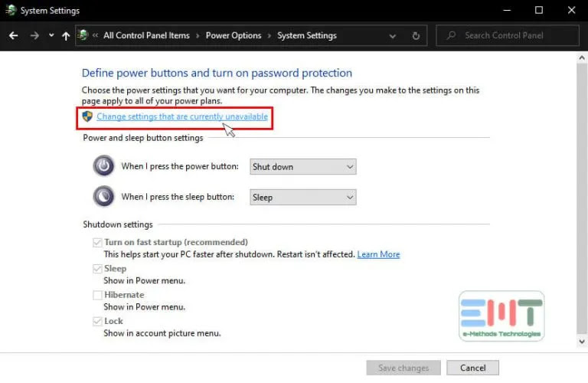
Task: Click 'Shutdown settings' section label
Action: 118,224
